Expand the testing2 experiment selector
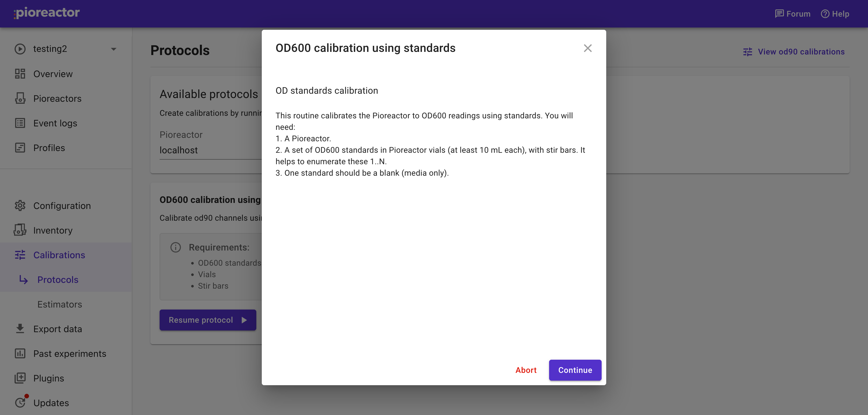Viewport: 868px width, 415px height. (x=114, y=49)
